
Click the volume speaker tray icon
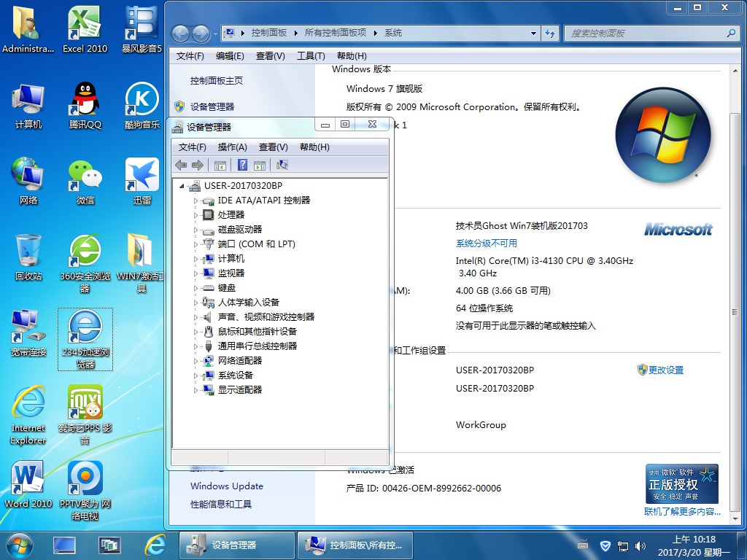640,546
